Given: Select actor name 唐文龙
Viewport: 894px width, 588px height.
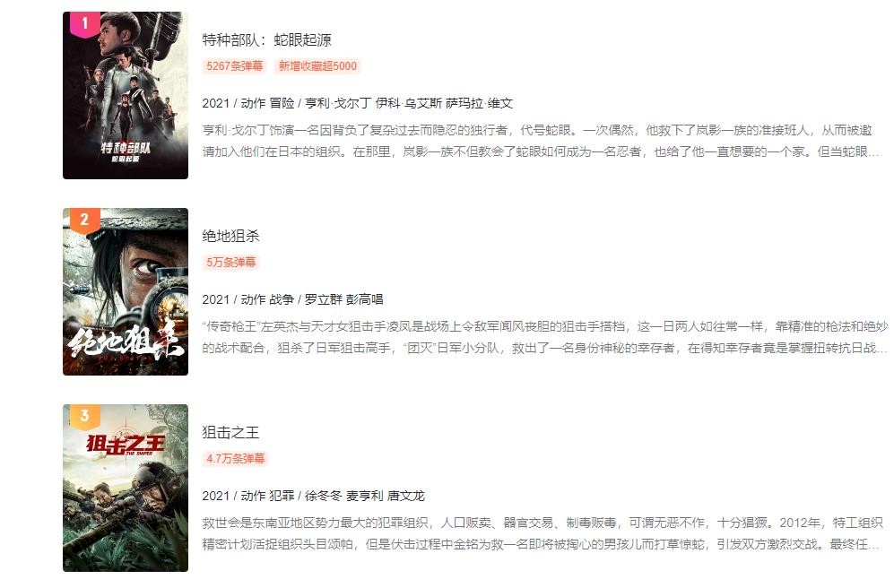Looking at the screenshot, I should [x=406, y=496].
